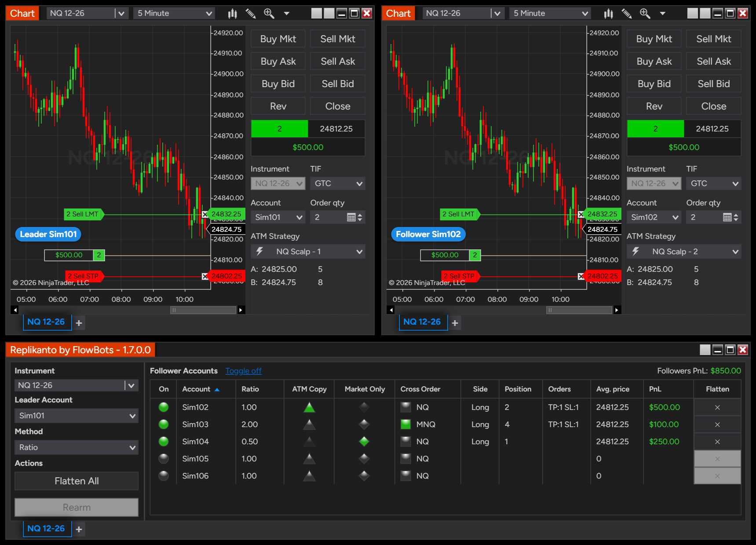Open Replikanto Instrument NQ 12-26 dropdown
Viewport: 756px width, 545px height.
pyautogui.click(x=77, y=385)
